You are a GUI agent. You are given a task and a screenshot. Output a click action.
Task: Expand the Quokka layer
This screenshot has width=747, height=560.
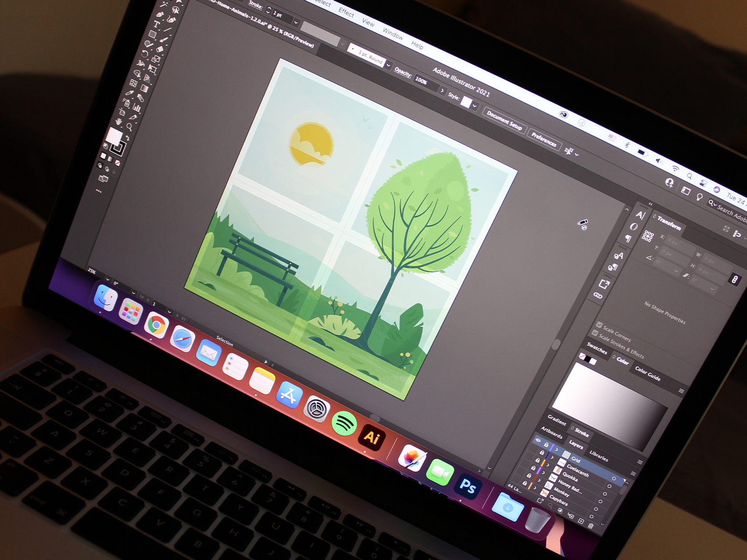548,465
